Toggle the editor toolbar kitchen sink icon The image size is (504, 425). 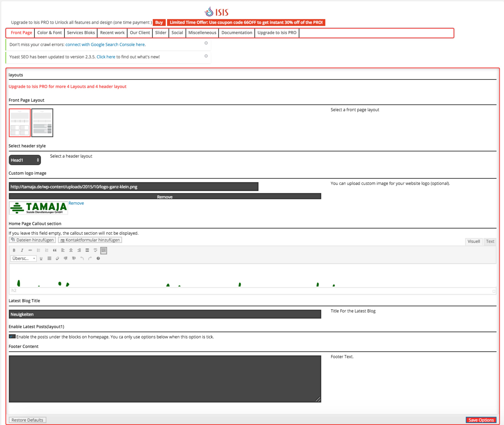[x=103, y=250]
